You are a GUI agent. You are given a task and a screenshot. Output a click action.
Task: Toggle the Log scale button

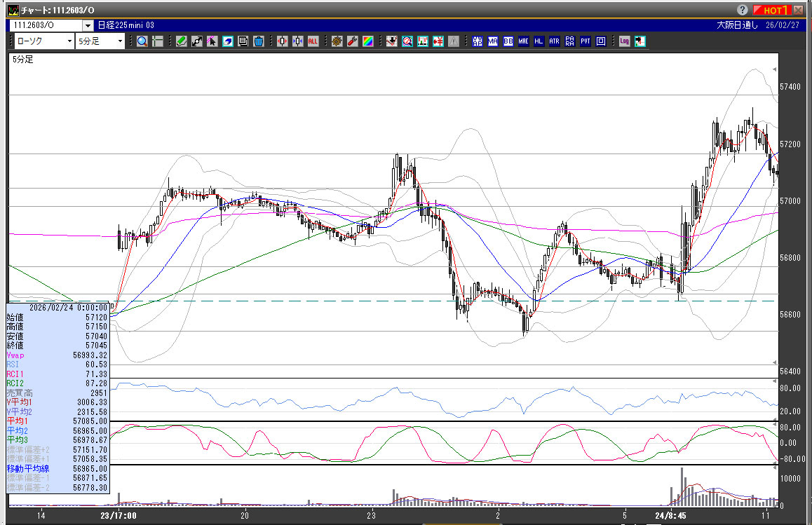pos(624,41)
